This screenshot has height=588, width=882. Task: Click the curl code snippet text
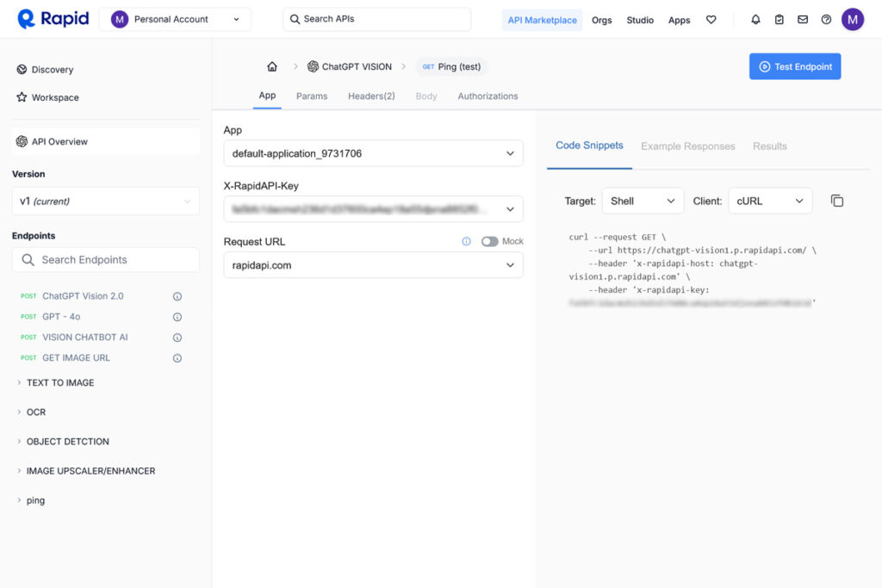pos(692,269)
